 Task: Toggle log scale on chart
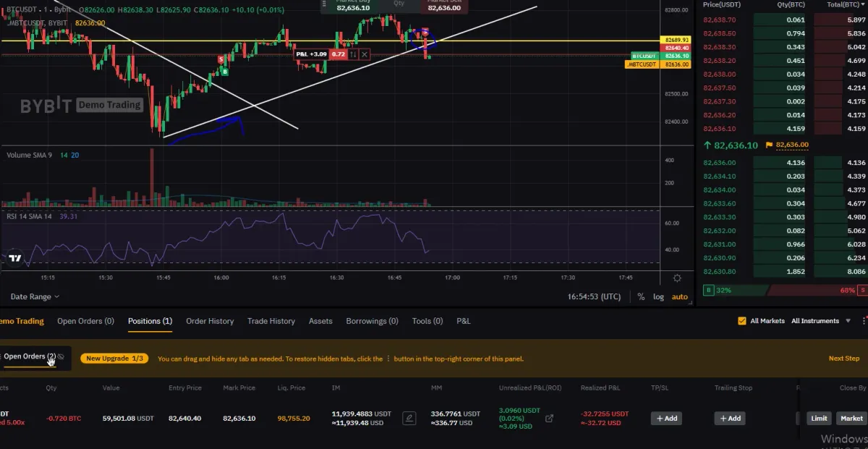point(658,296)
